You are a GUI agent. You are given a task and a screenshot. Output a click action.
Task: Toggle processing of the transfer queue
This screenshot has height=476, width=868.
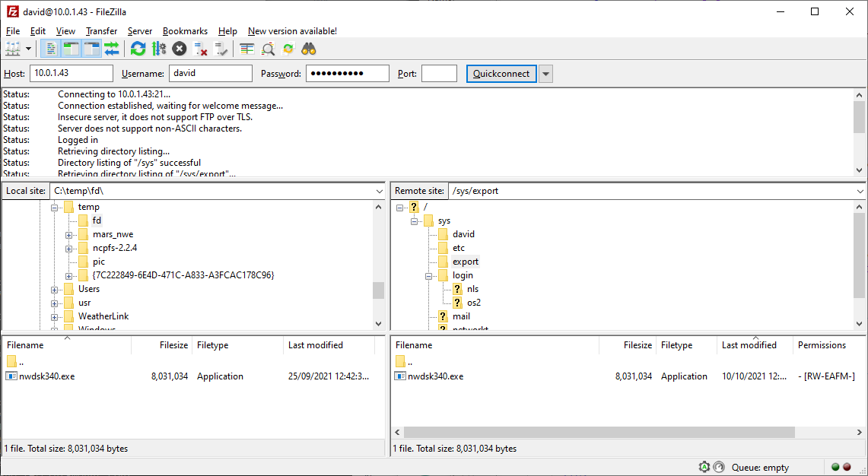159,49
